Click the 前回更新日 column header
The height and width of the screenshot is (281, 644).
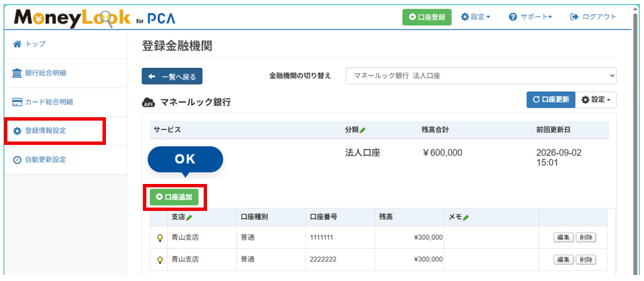pyautogui.click(x=553, y=129)
